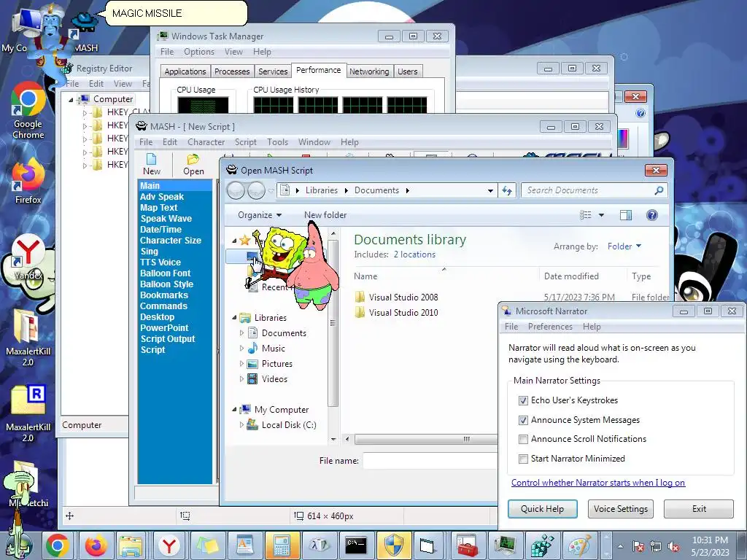Click Firefox in the taskbar
This screenshot has width=747, height=560.
96,545
